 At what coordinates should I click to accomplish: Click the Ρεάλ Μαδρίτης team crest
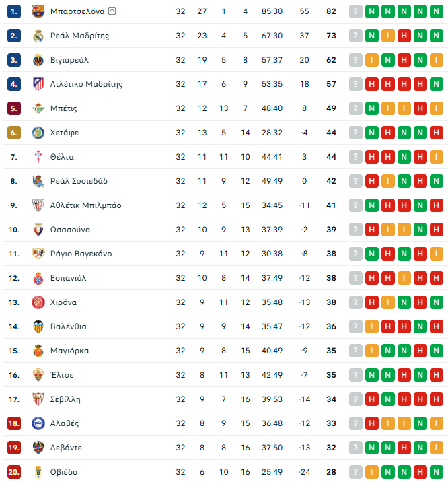38,36
